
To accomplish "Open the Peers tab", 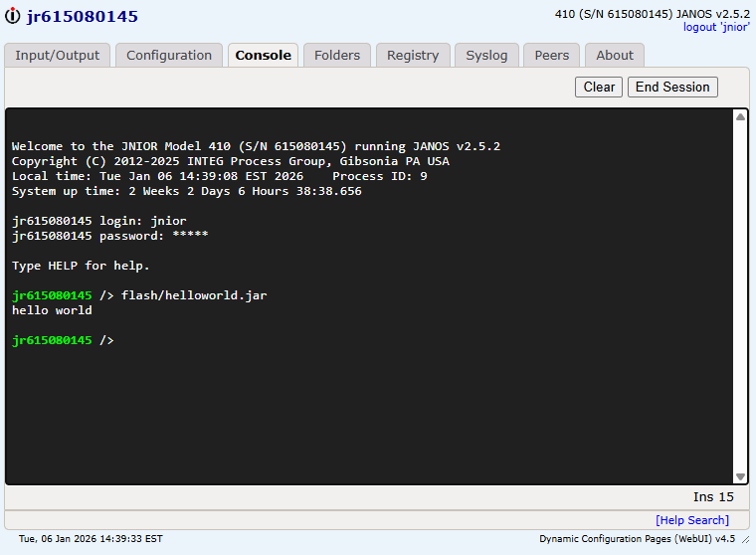I will [x=552, y=56].
